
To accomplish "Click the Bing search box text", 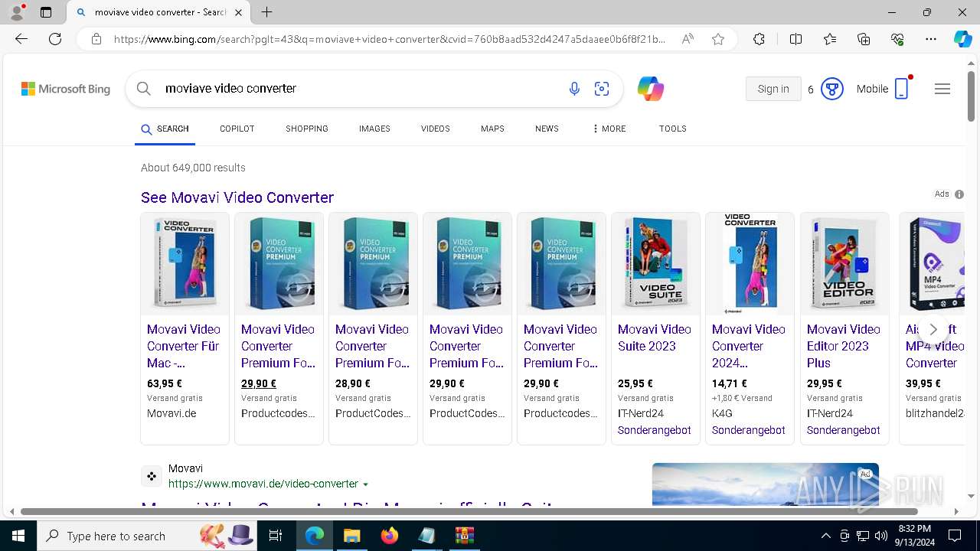I will coord(230,89).
